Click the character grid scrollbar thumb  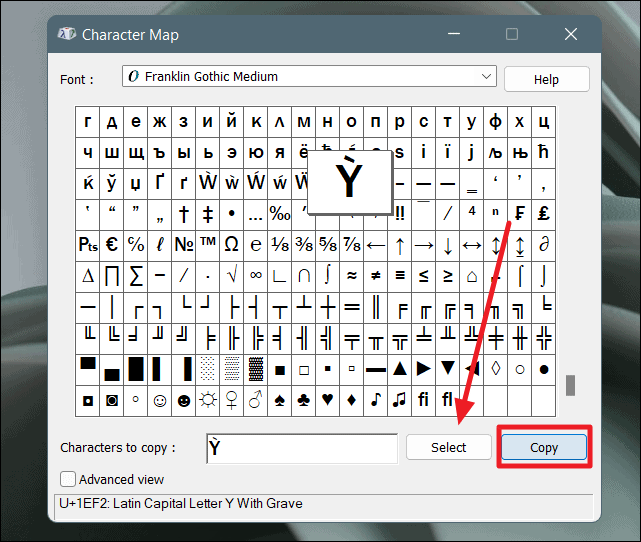point(570,385)
